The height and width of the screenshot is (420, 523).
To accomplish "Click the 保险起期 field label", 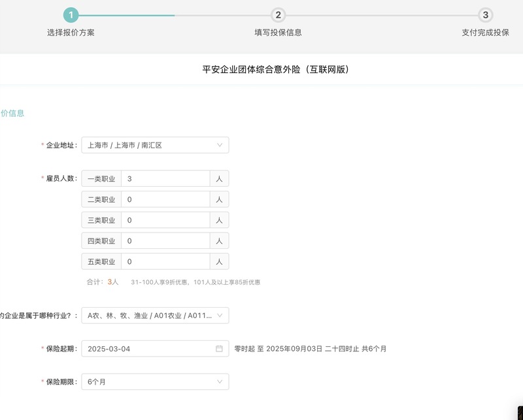I will (x=61, y=349).
